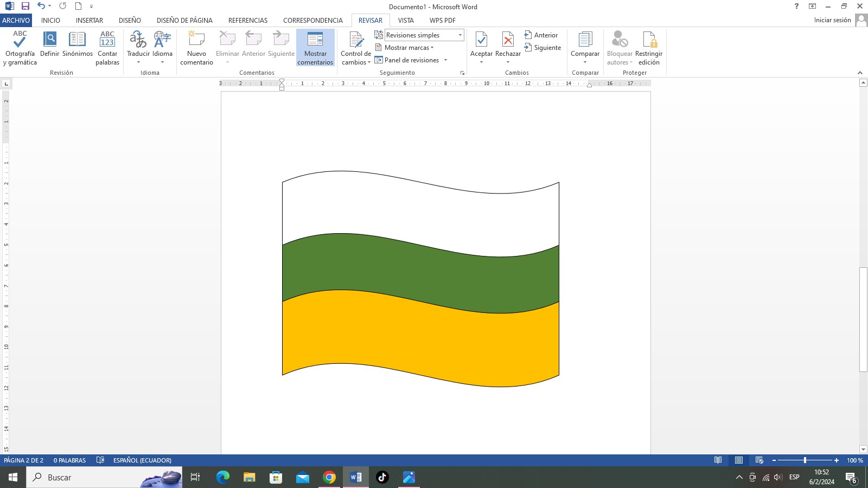
Task: Expand the Mostrar marcas dropdown
Action: [409, 48]
